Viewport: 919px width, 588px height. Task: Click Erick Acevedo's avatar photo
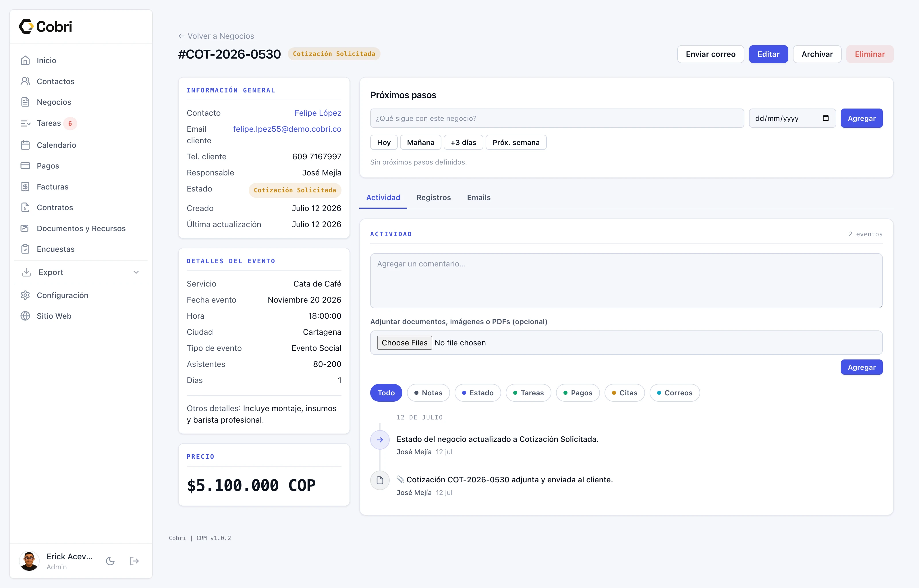29,561
